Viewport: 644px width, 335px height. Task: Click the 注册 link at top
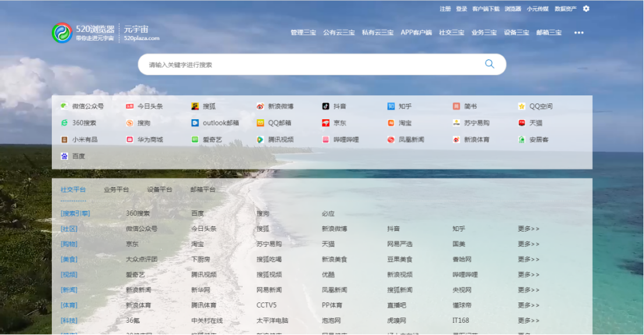click(x=445, y=9)
